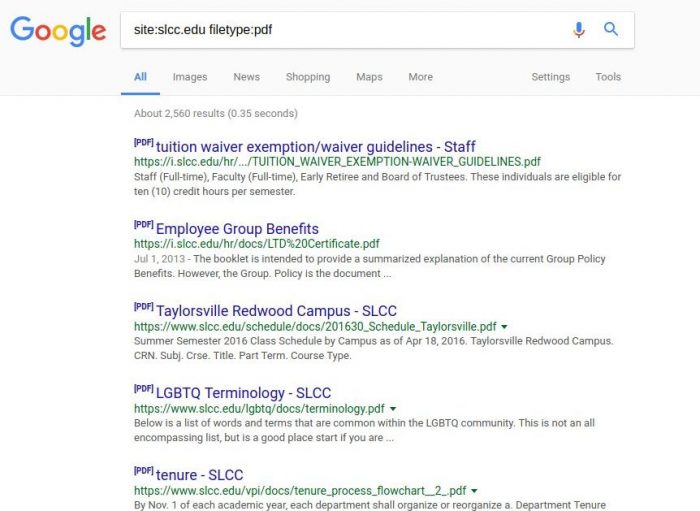Click the tenure_process_flowchart__2_.pdf green URL

pyautogui.click(x=300, y=490)
